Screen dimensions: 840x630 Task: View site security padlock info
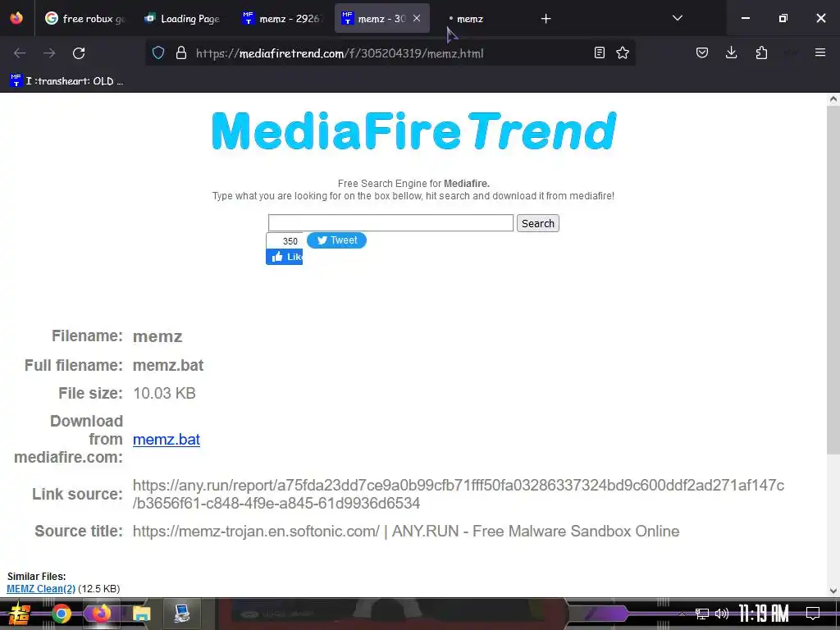tap(181, 53)
